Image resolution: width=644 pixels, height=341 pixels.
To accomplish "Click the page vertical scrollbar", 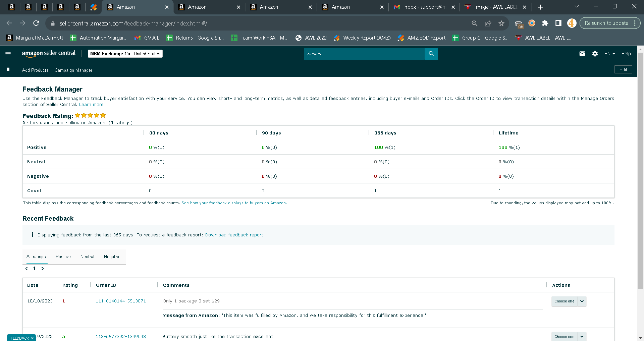I will click(x=640, y=171).
